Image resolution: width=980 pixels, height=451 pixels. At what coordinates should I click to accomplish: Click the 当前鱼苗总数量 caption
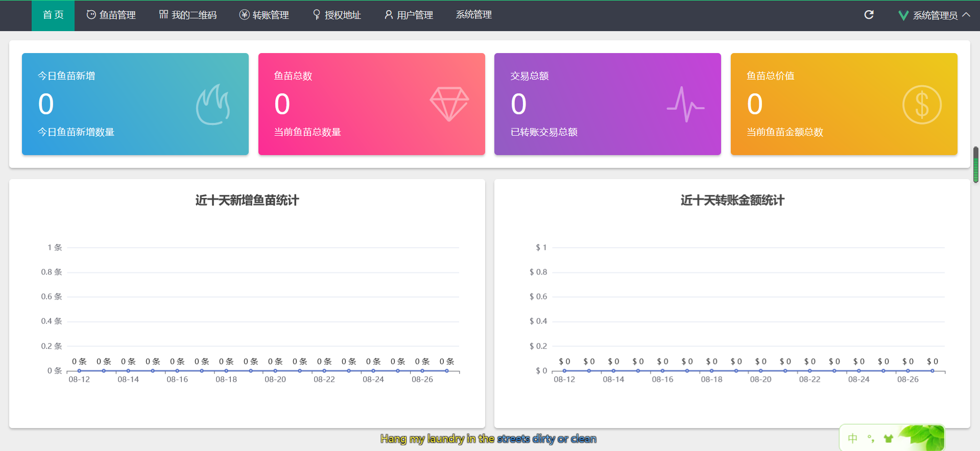click(307, 132)
